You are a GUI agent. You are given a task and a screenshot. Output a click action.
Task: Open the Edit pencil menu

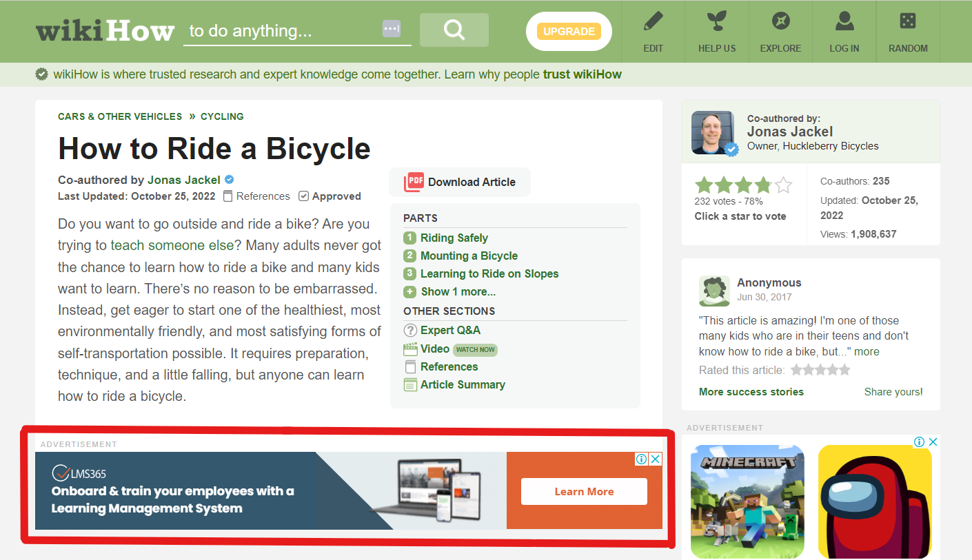pos(653,32)
